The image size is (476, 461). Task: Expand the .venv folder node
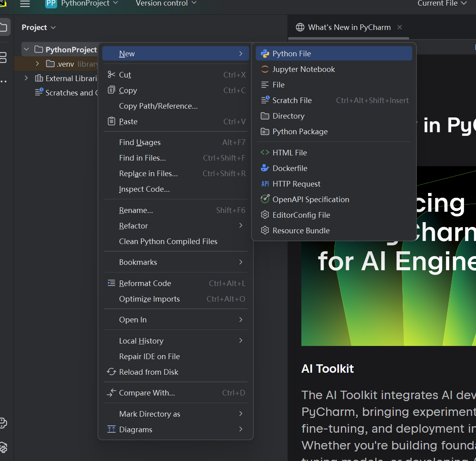click(x=37, y=64)
